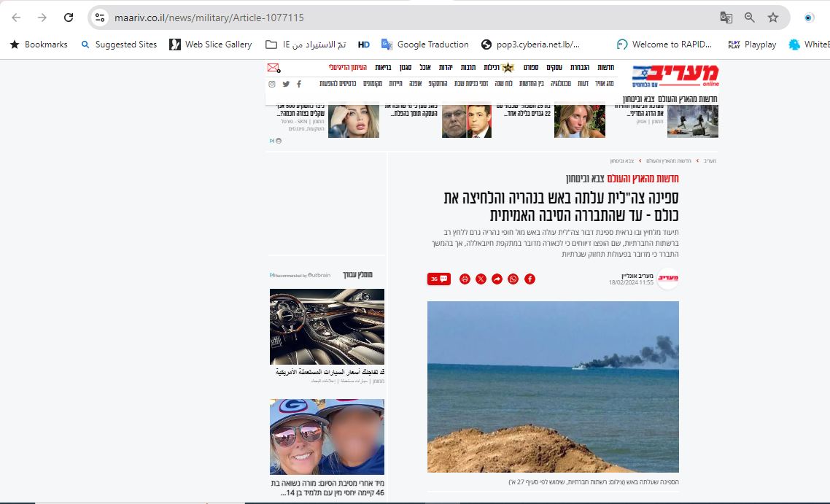The width and height of the screenshot is (830, 504).
Task: Open browser zoom magnifier icon
Action: coord(750,18)
